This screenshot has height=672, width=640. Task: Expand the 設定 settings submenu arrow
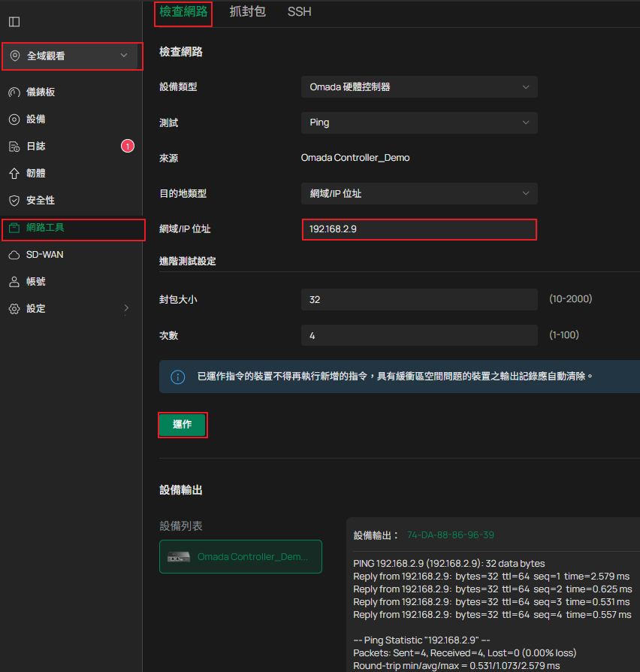[126, 308]
